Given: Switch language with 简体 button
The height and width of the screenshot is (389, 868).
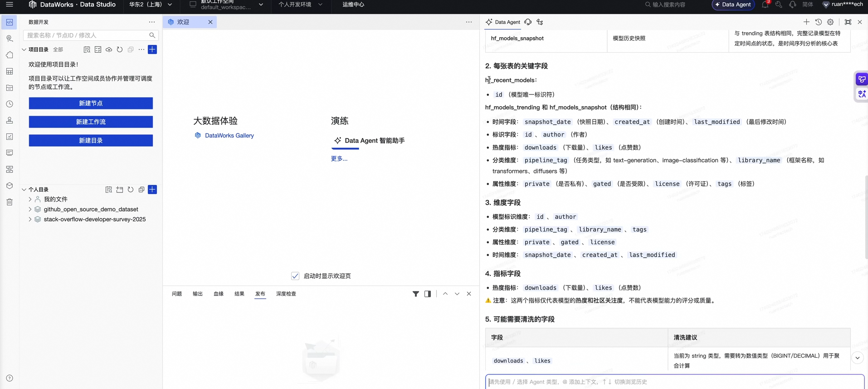Looking at the screenshot, I should coord(808,5).
